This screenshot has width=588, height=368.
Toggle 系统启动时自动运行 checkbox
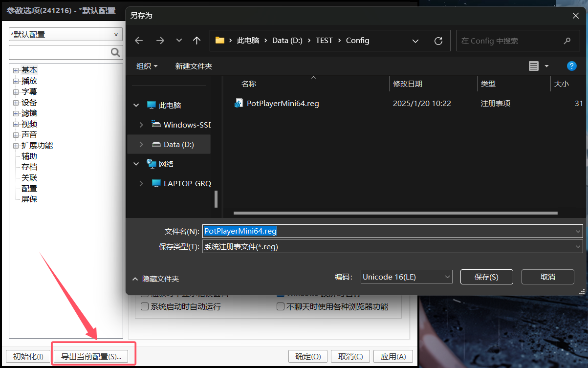[145, 307]
